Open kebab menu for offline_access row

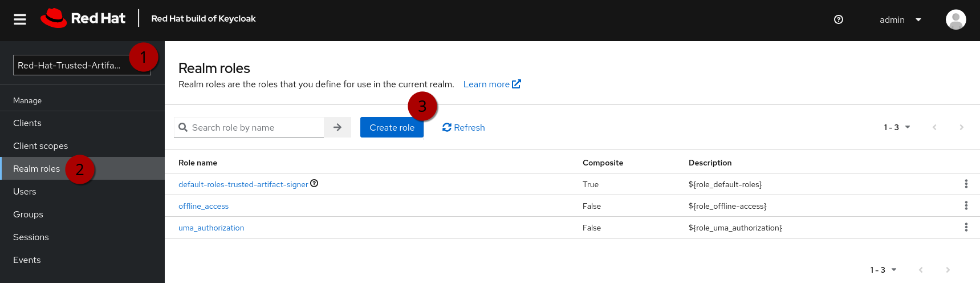tap(966, 205)
